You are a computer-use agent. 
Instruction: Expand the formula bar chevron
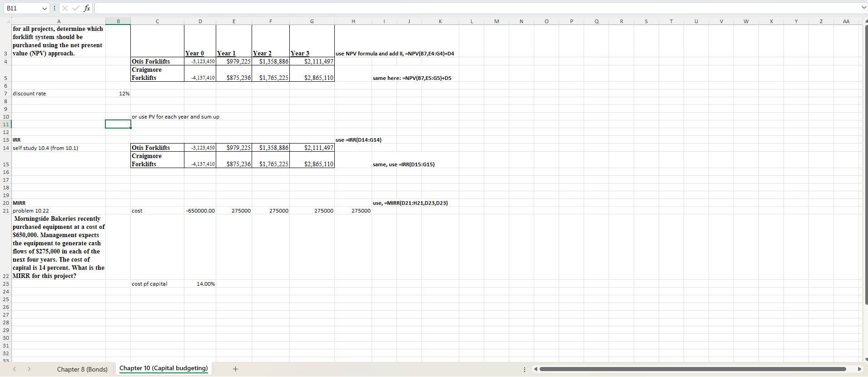click(x=863, y=8)
